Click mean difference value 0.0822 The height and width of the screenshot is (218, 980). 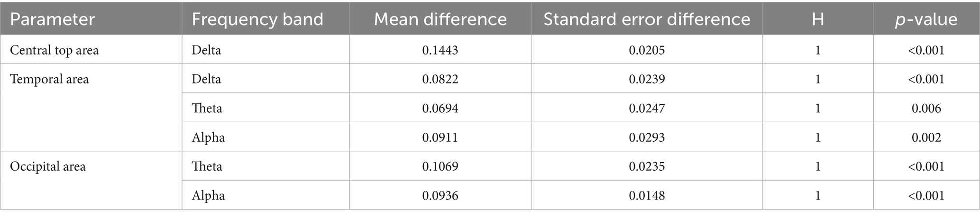pyautogui.click(x=440, y=79)
